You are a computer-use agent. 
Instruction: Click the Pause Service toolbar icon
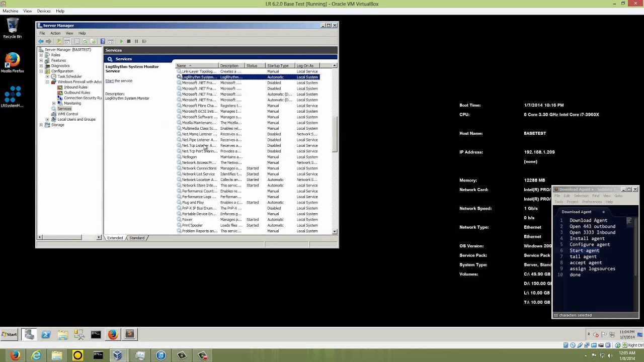(136, 41)
